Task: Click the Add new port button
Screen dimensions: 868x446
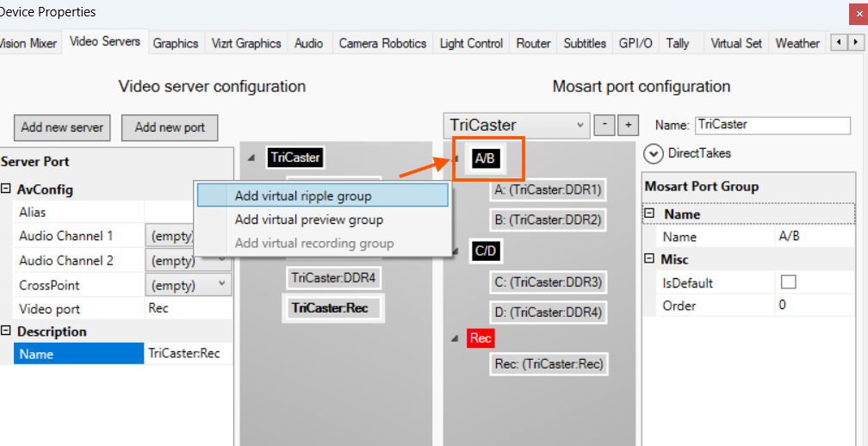Action: [170, 127]
